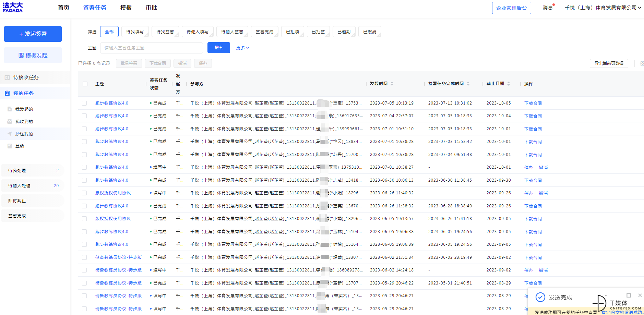
Task: Click the 下载合同 toolbar button
Action: click(158, 63)
